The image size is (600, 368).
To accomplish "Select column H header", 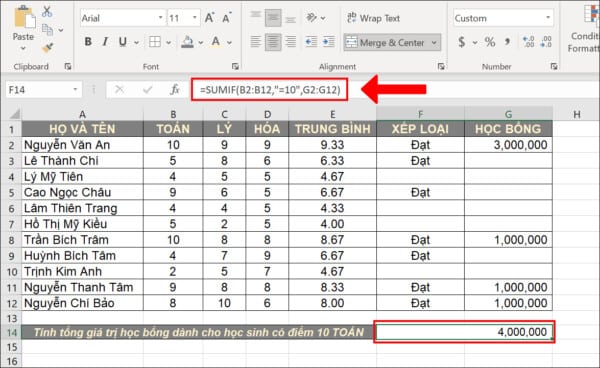I will [x=576, y=114].
